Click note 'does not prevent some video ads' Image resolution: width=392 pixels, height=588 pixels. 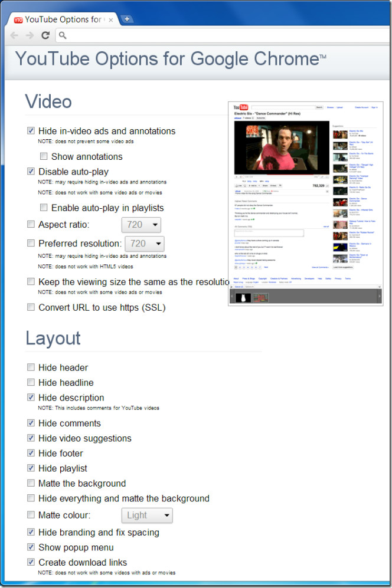[x=86, y=142]
